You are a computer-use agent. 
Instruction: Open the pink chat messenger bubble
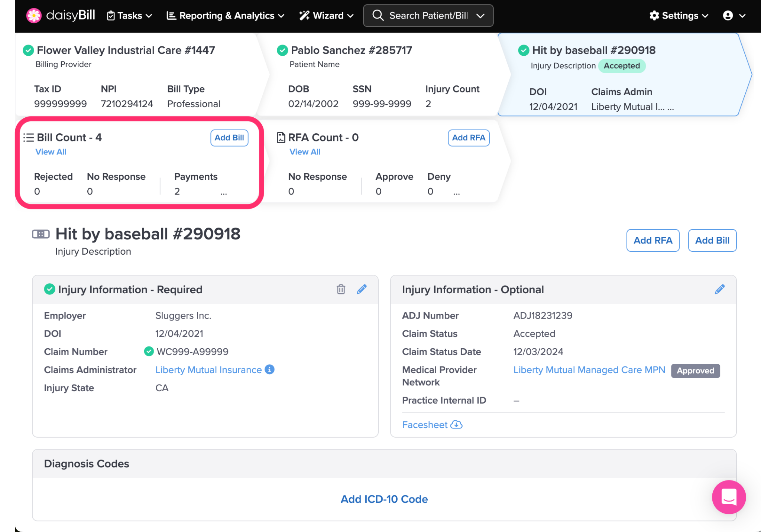(728, 497)
